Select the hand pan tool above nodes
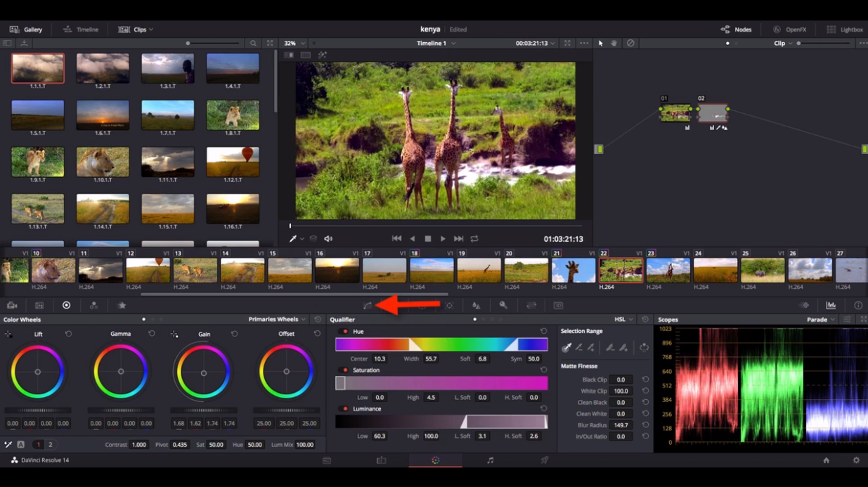 [x=614, y=44]
